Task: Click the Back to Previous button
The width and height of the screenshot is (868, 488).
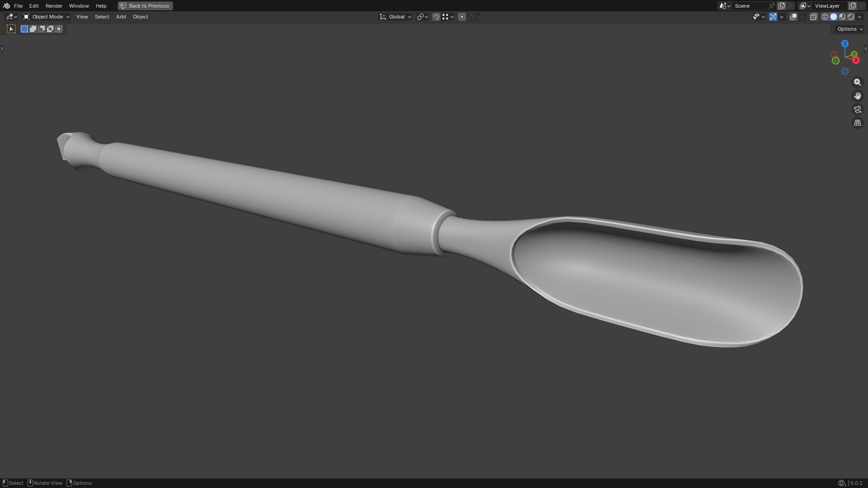Action: [145, 6]
